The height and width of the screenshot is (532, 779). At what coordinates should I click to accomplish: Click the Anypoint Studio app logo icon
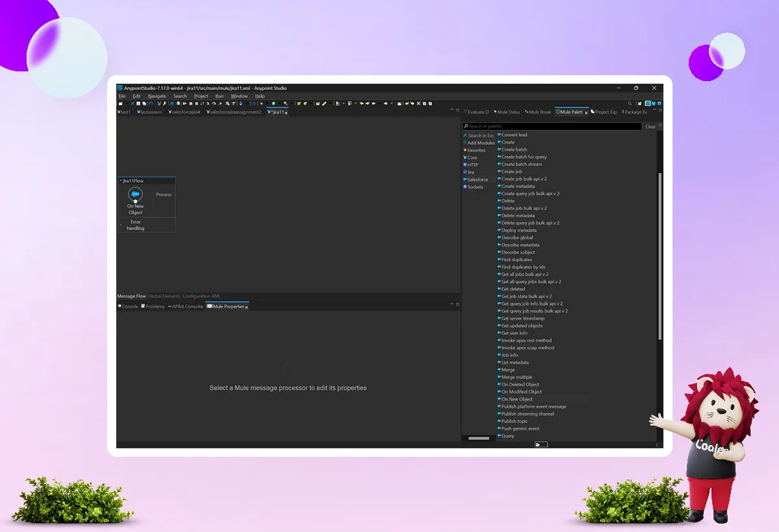(x=120, y=88)
